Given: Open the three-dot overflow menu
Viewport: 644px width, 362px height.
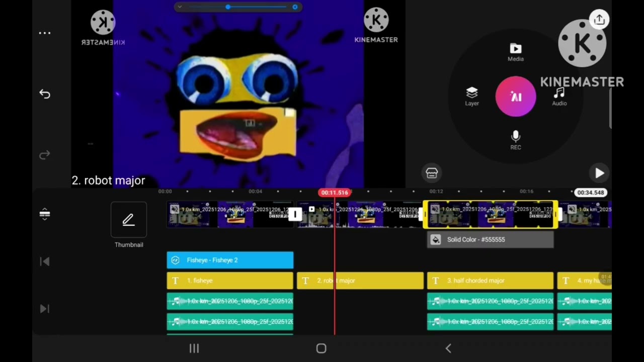Looking at the screenshot, I should point(45,33).
